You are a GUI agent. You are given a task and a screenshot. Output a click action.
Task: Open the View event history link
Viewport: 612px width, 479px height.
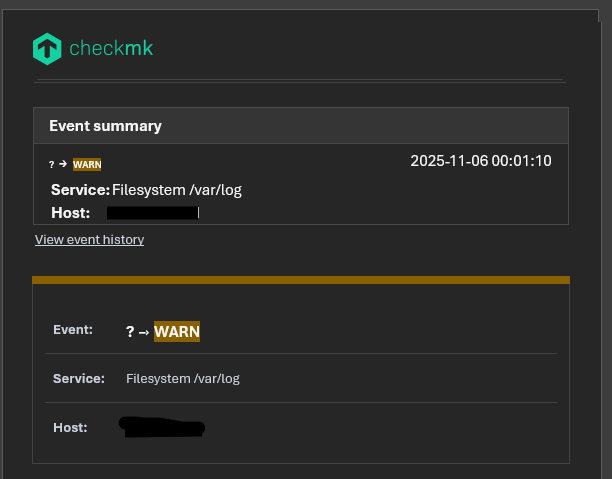tap(89, 240)
